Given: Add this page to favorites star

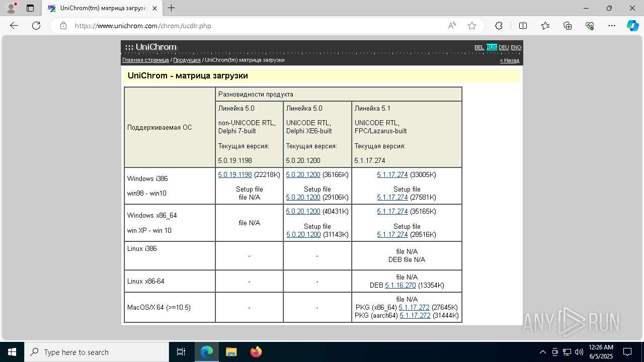Looking at the screenshot, I should 472,26.
